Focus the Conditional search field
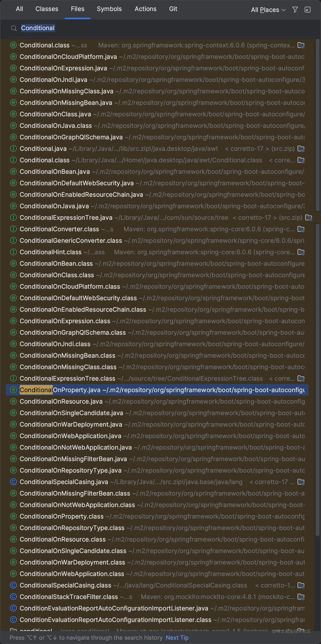 160,28
